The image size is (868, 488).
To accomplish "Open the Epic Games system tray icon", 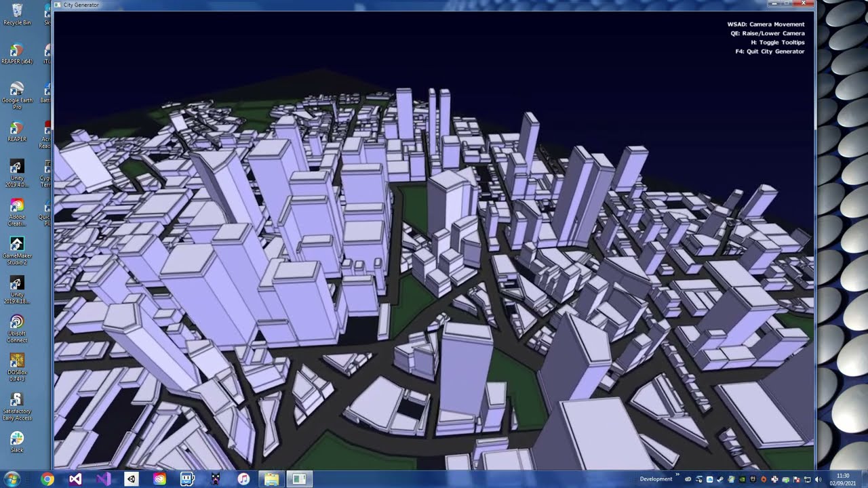I will (x=753, y=480).
